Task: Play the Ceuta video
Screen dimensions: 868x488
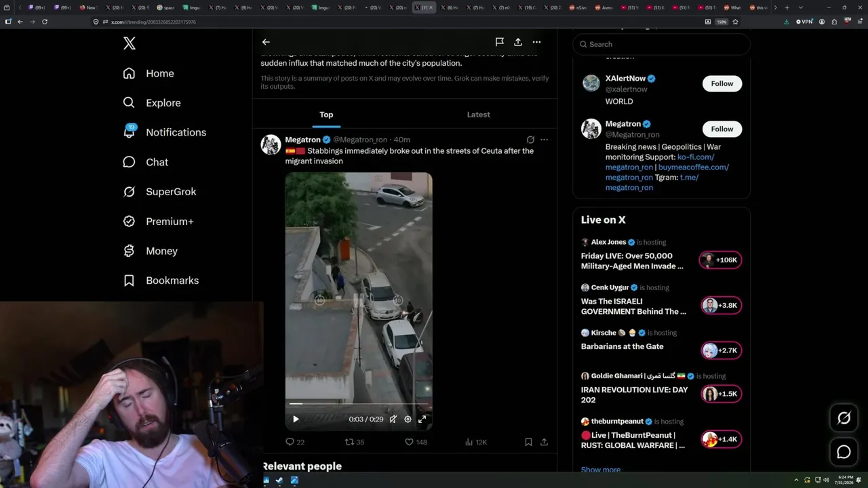Action: pos(296,420)
